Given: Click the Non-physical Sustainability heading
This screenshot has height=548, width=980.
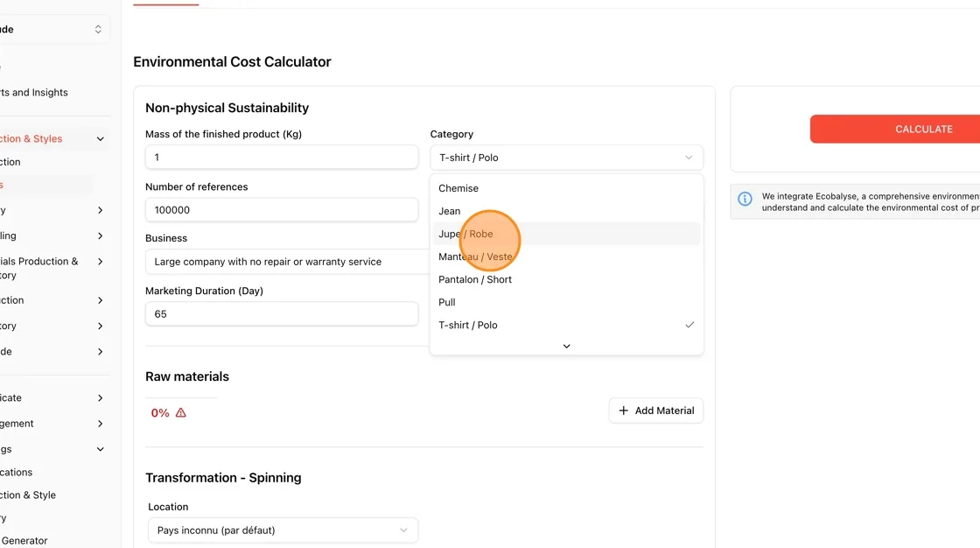Looking at the screenshot, I should (x=227, y=108).
